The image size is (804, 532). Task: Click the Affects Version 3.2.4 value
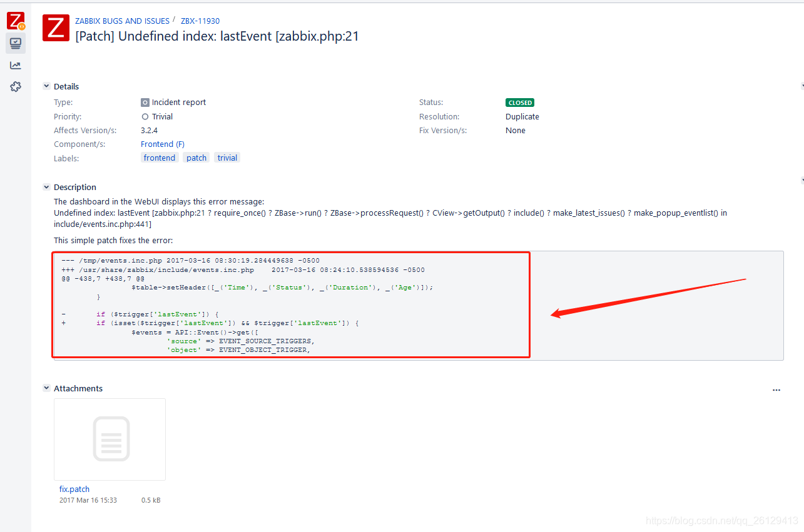pyautogui.click(x=149, y=131)
